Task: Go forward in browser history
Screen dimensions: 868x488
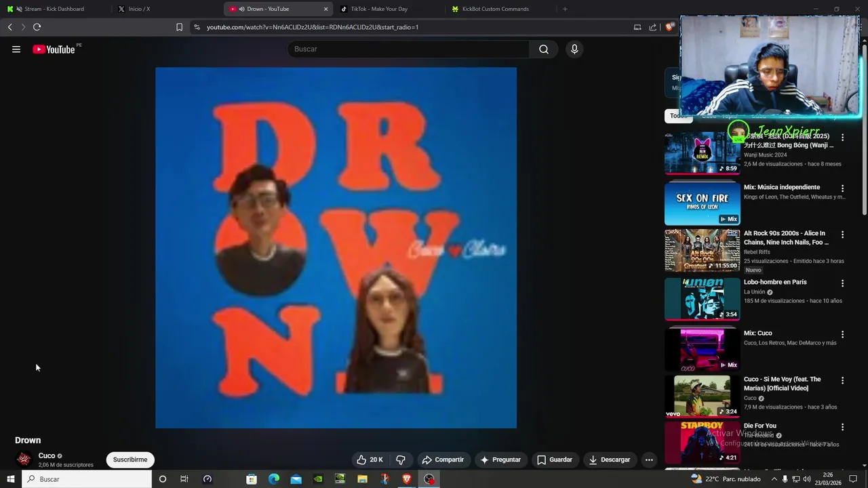Action: coord(23,27)
